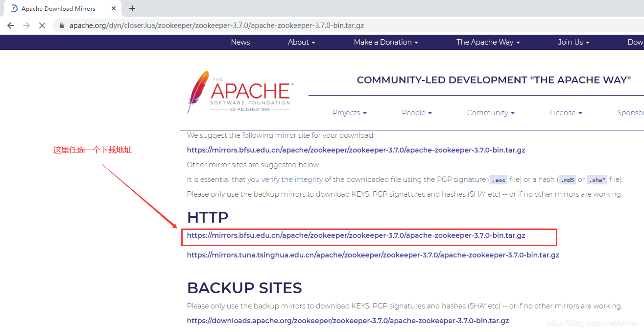Click the downloads.apache.org backup link
Screen dimensions: 644x332
(x=348, y=321)
